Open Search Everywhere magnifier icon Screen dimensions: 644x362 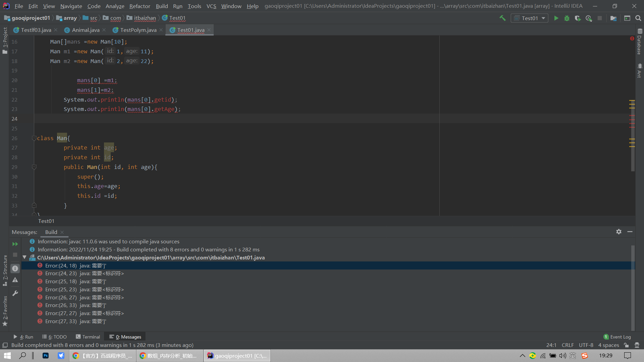[638, 18]
